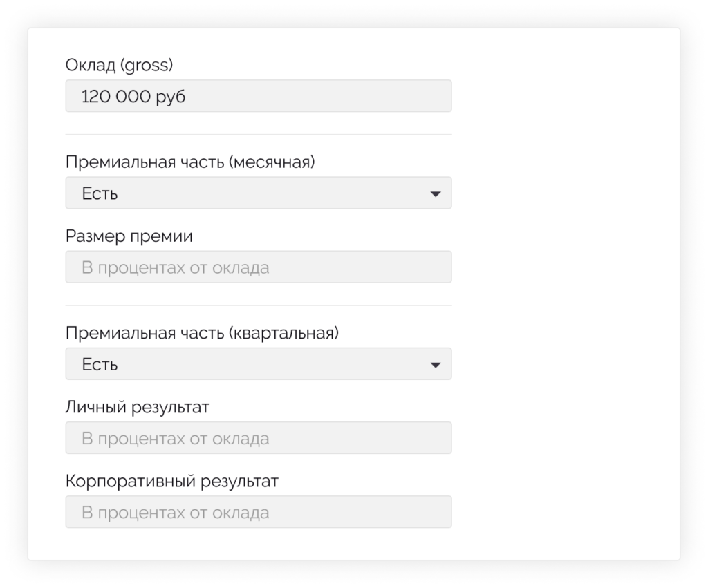Click the "Личный результат" label text
This screenshot has width=708, height=588.
tap(138, 407)
